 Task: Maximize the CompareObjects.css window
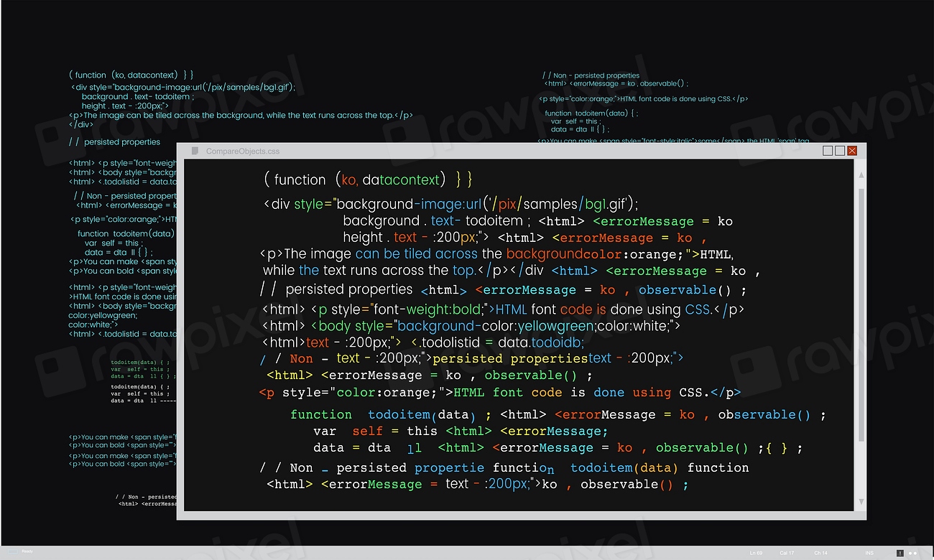point(839,151)
